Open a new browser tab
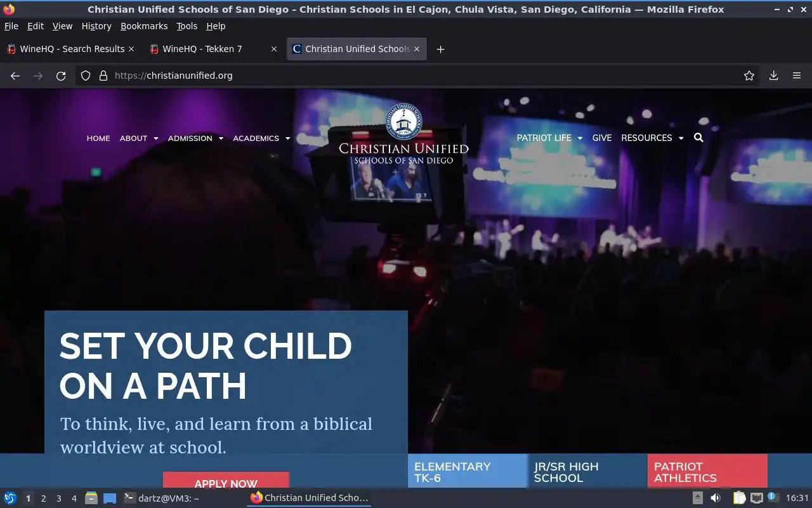 (440, 49)
